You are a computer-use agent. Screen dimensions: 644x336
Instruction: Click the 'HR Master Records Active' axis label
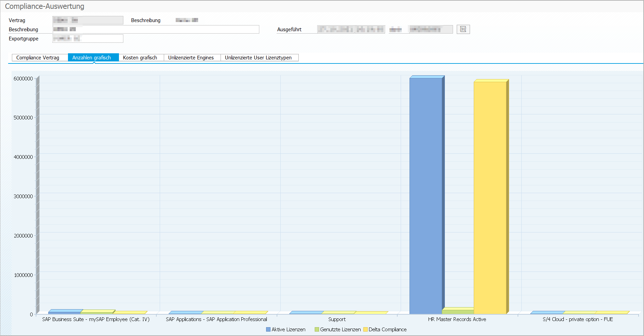pyautogui.click(x=457, y=319)
